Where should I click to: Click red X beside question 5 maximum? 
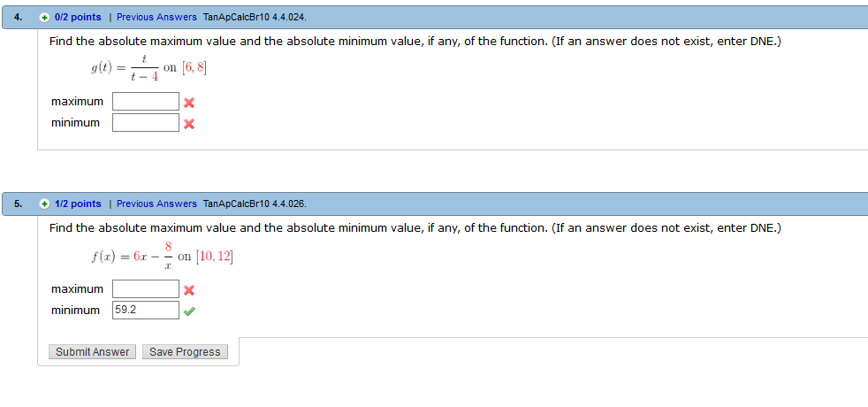189,290
